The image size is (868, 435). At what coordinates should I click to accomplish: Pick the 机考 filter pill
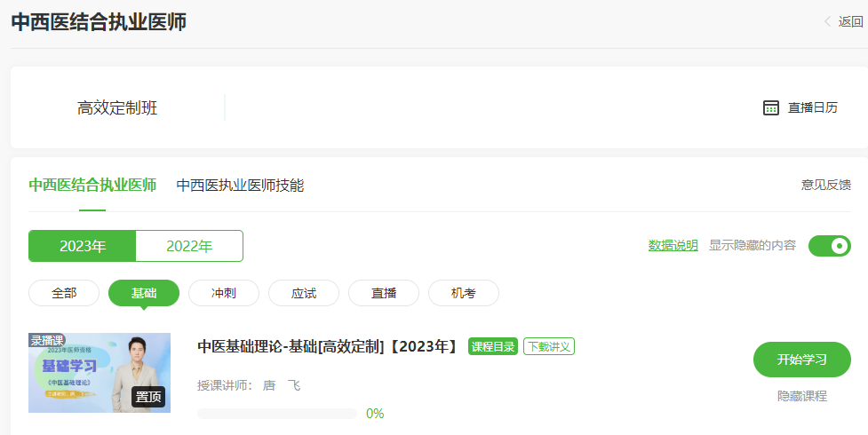463,293
